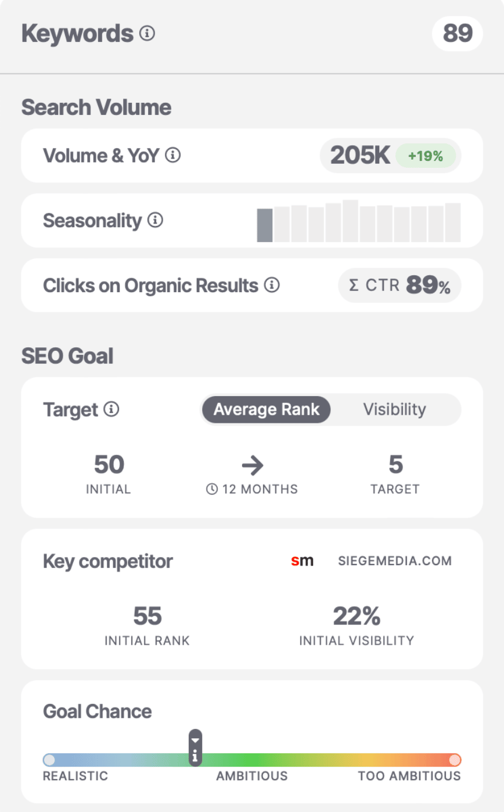Viewport: 504px width, 812px height.
Task: Click the +19% YoY growth tag
Action: click(x=426, y=156)
